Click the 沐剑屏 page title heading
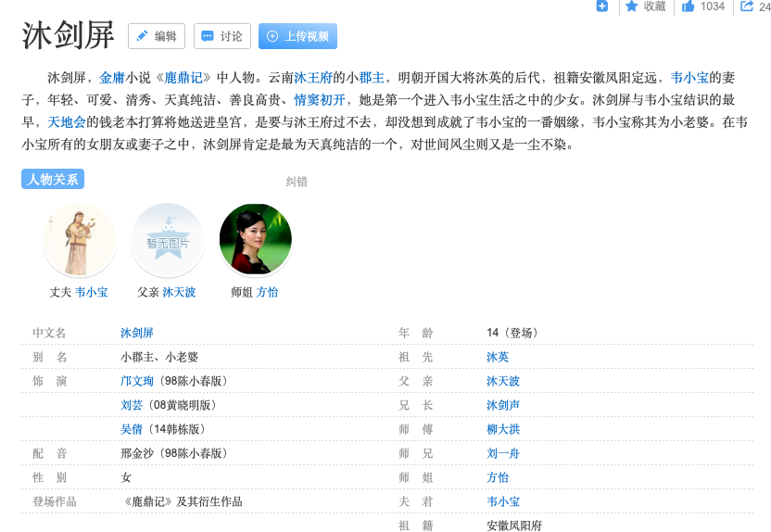 [68, 35]
